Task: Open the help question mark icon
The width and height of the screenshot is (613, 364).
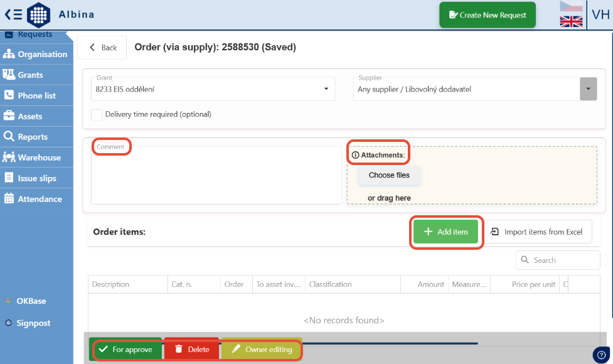Action: tap(601, 355)
